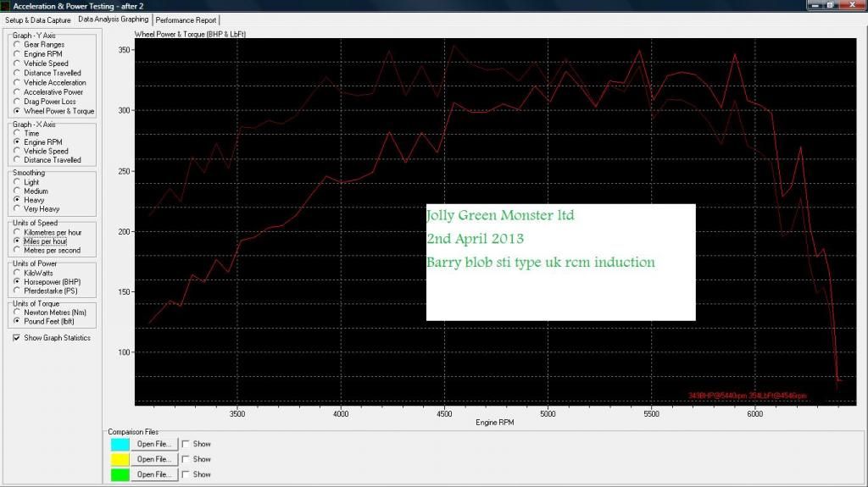Select the Data Analysis Graphing tab
Viewport: 868px width, 487px height.
[113, 19]
